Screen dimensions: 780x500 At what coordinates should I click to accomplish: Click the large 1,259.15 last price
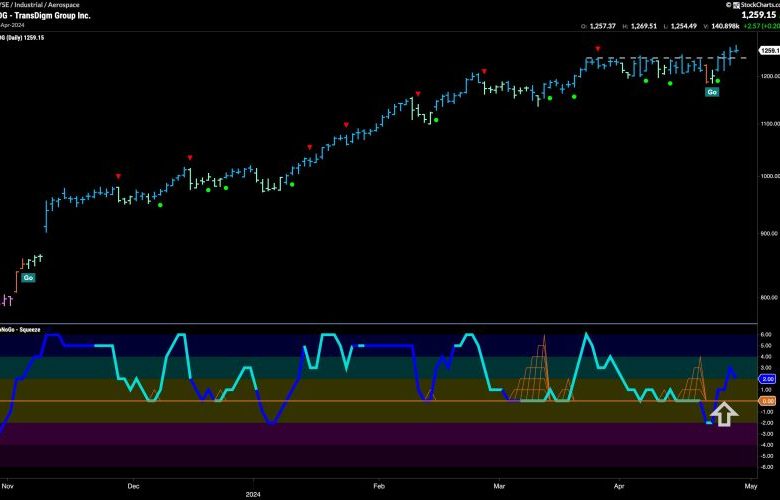pos(759,15)
